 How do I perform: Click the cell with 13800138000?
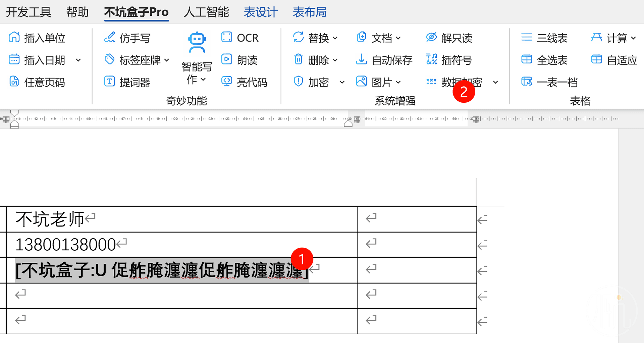coord(182,245)
